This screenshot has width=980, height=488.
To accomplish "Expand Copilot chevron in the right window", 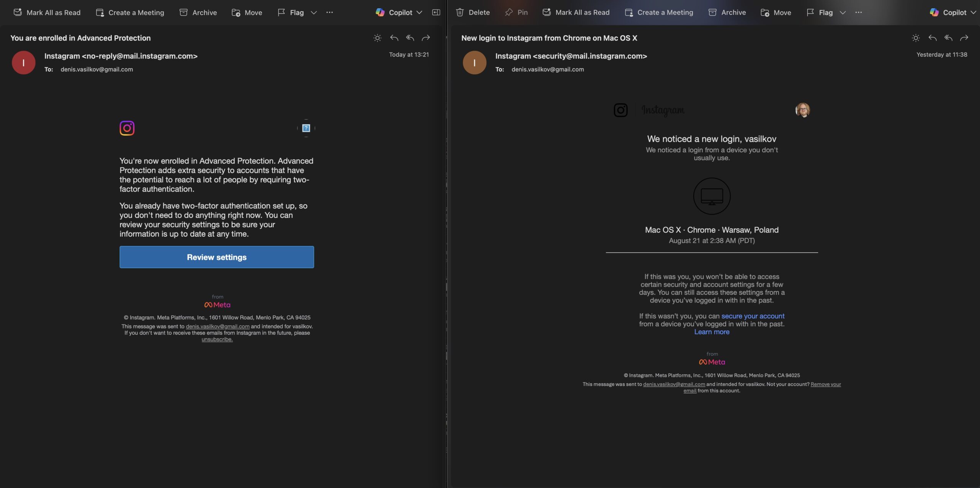I will click(973, 13).
